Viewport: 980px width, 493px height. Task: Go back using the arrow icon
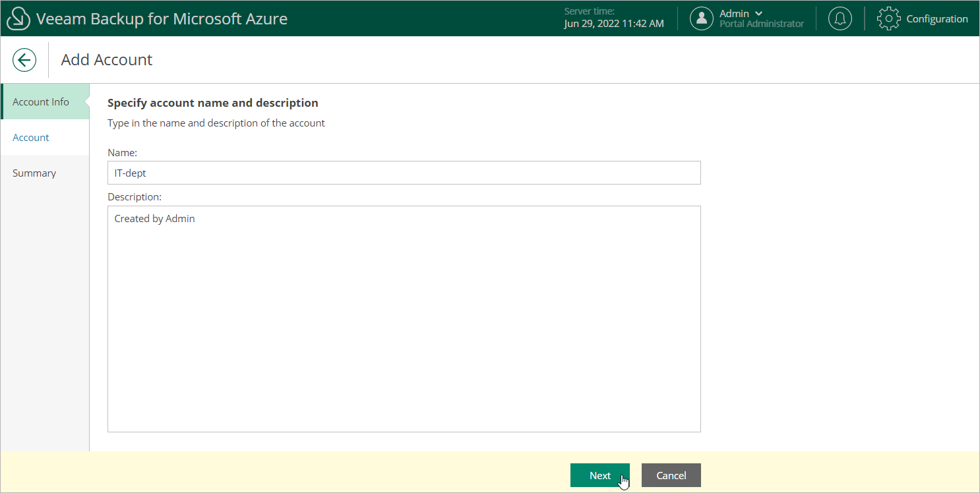coord(24,60)
